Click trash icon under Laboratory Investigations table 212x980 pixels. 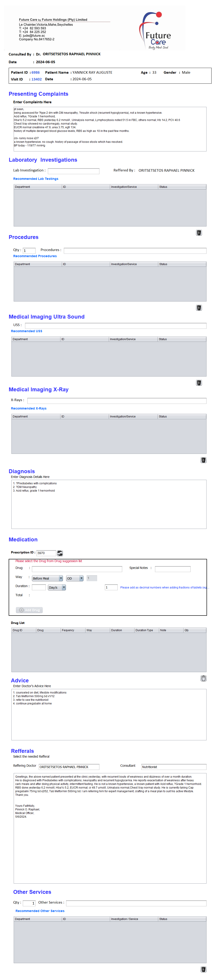199,232
